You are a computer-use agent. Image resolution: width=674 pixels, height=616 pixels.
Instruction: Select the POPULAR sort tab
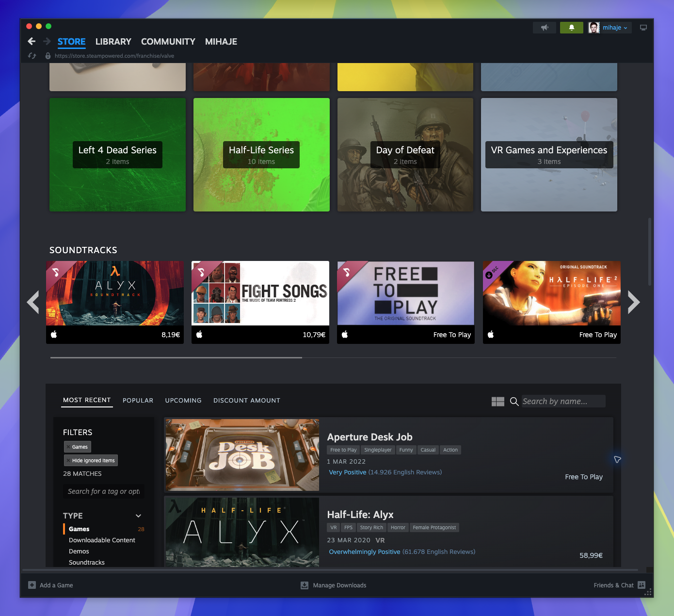pos(138,400)
